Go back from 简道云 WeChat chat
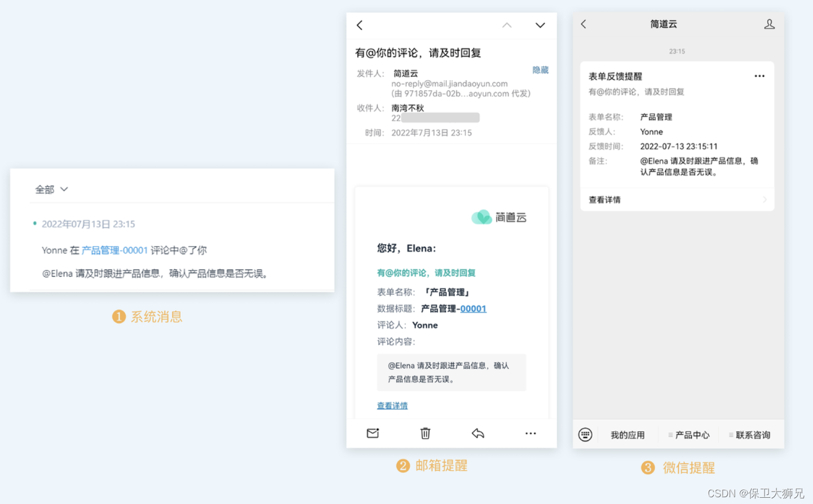 pyautogui.click(x=584, y=24)
